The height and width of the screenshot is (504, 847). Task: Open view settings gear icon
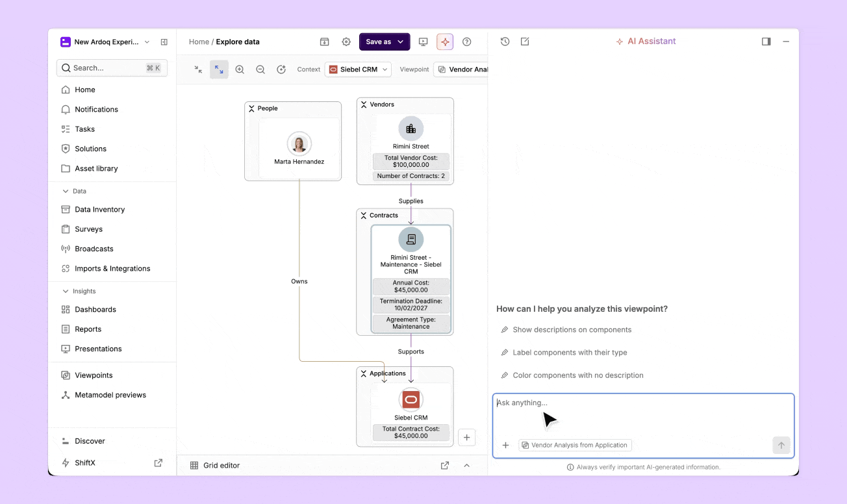[346, 42]
